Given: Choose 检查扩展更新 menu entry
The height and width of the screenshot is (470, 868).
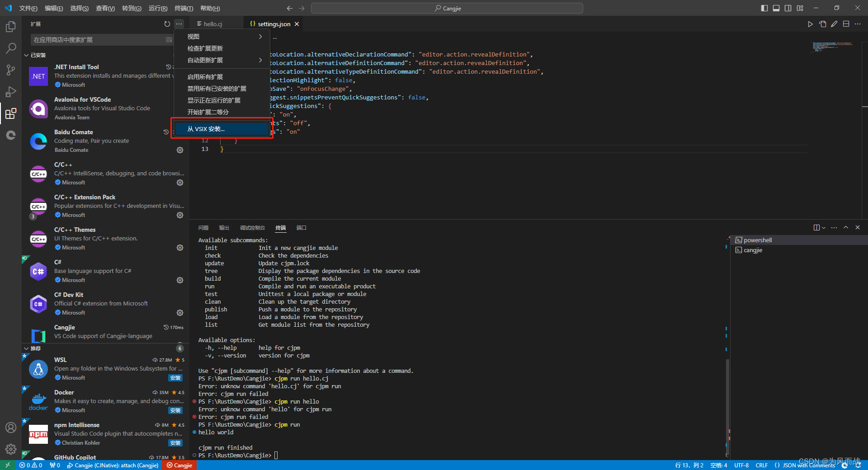Looking at the screenshot, I should pos(222,48).
